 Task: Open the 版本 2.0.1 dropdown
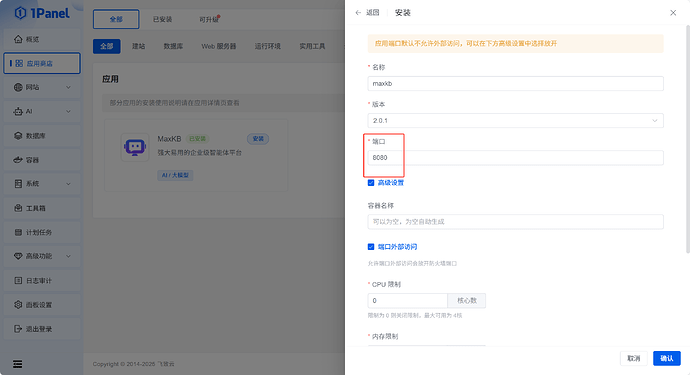tap(515, 121)
